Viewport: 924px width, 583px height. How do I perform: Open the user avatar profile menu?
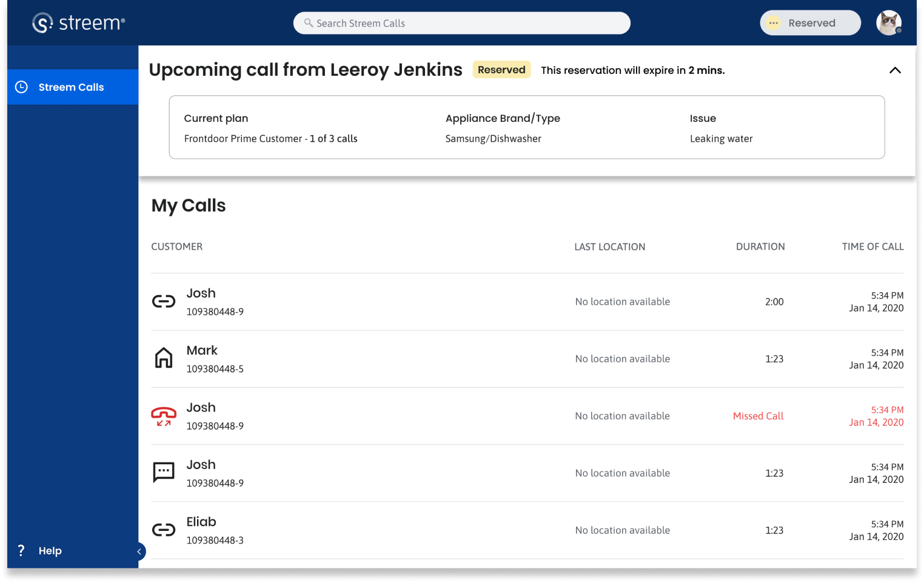(x=889, y=23)
